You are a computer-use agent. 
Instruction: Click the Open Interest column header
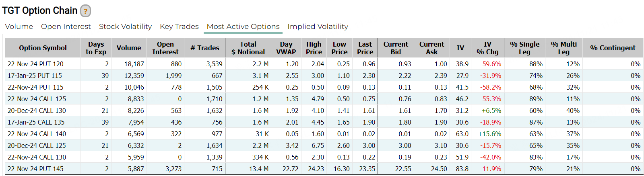click(x=165, y=48)
